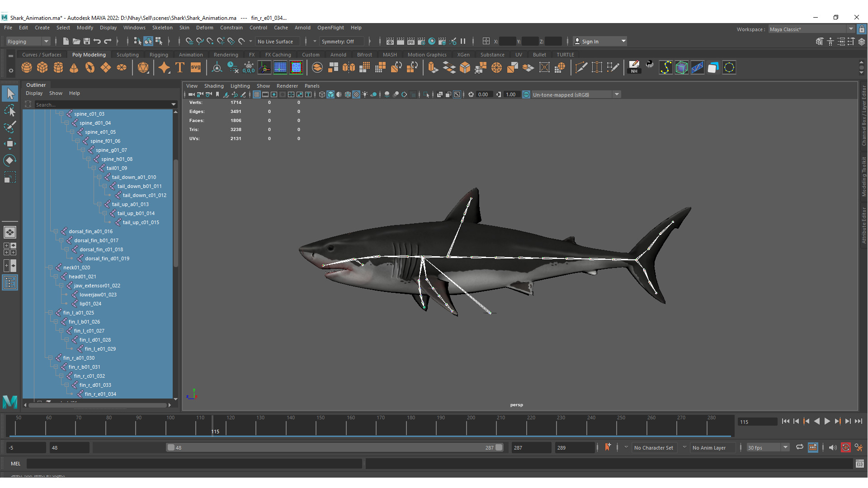The height and width of the screenshot is (488, 868).
Task: Click the IPR render icon
Action: click(411, 41)
